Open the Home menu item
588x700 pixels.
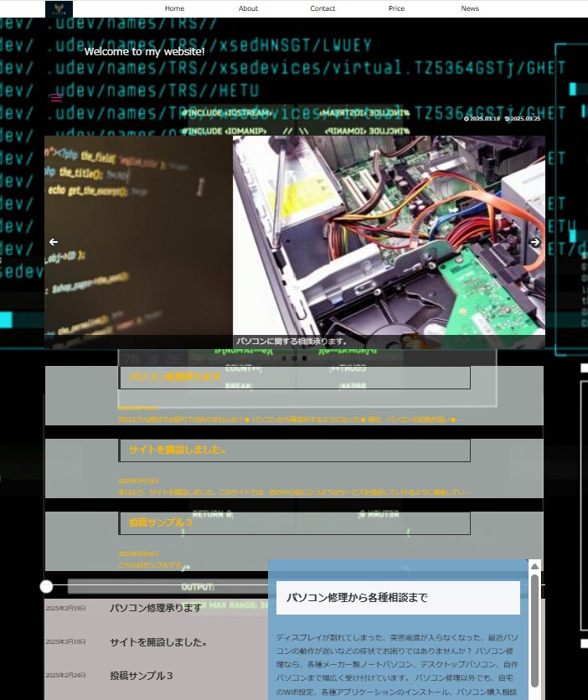tap(174, 8)
